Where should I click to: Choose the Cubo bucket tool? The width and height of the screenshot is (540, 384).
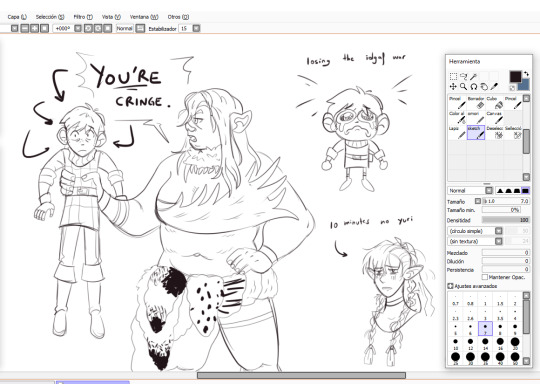tap(495, 103)
